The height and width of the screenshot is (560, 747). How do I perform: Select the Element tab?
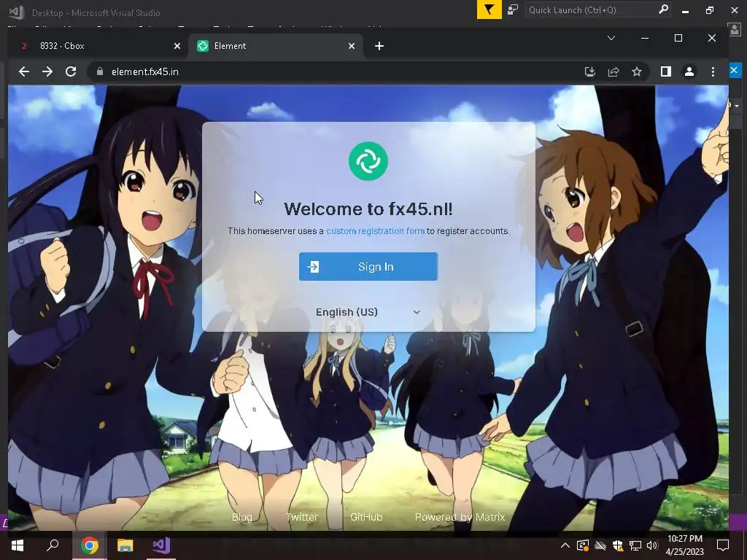276,46
